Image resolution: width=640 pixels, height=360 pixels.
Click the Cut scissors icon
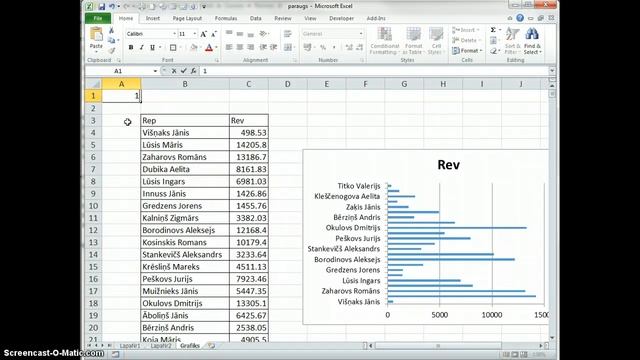111,31
